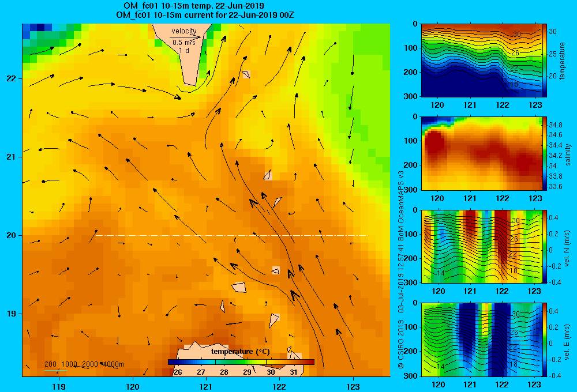Click the '100' depth label of the temperature panel
The width and height of the screenshot is (577, 392).
(x=411, y=48)
